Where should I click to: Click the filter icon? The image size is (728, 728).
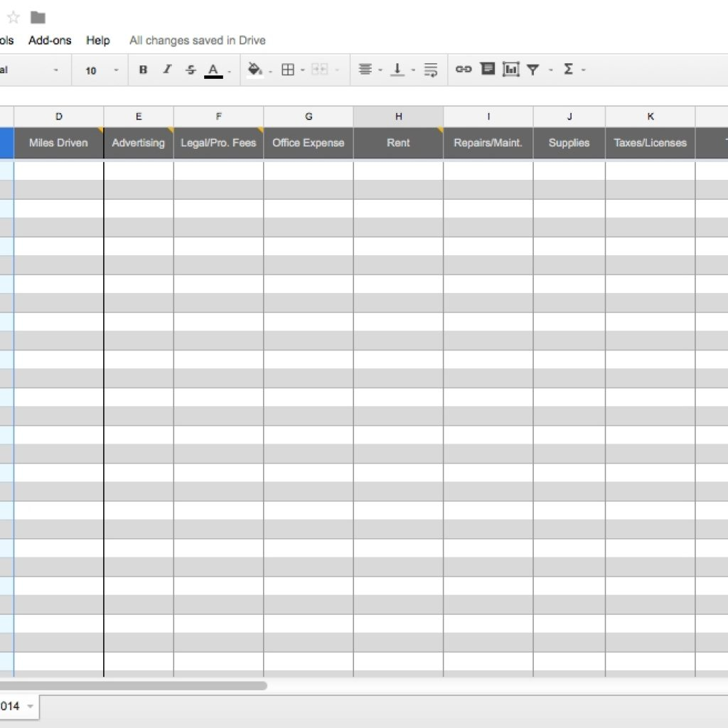pyautogui.click(x=533, y=70)
